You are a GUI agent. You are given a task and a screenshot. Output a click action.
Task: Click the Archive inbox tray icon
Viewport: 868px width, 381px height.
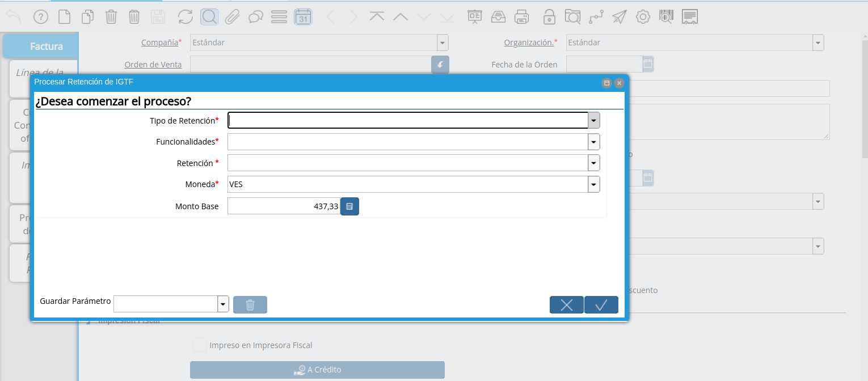pos(498,17)
